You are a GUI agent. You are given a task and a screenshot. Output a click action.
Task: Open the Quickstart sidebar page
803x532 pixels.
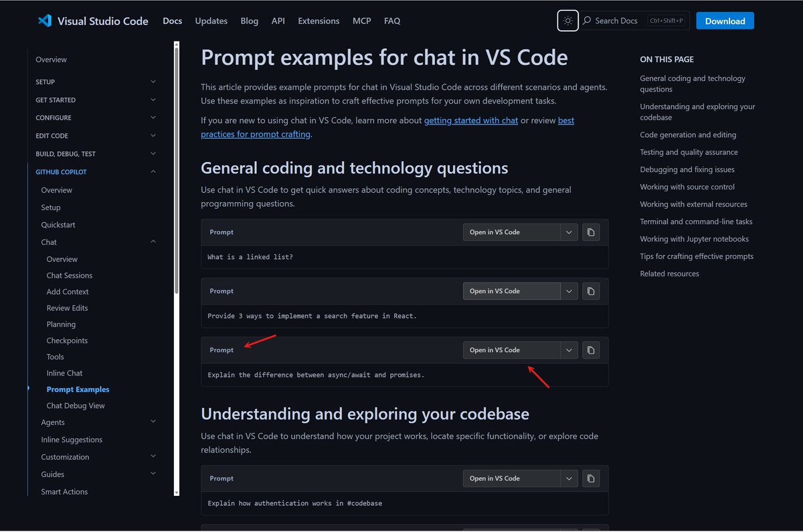(x=58, y=225)
